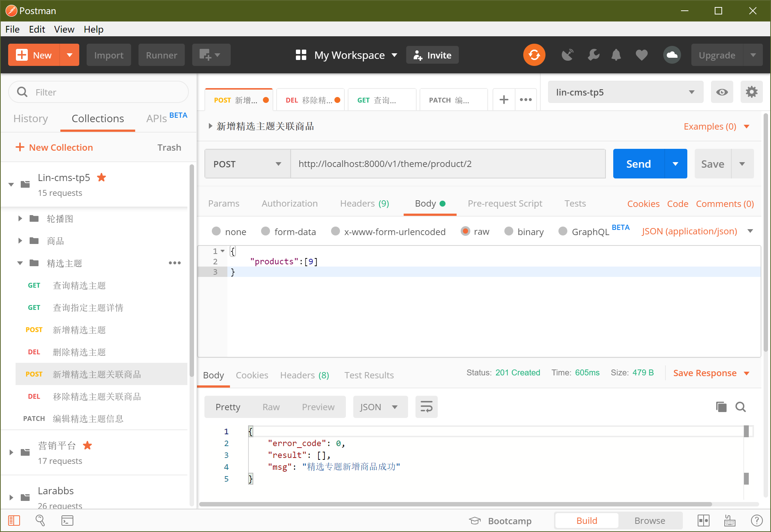
Task: Open the View menu
Action: point(64,29)
